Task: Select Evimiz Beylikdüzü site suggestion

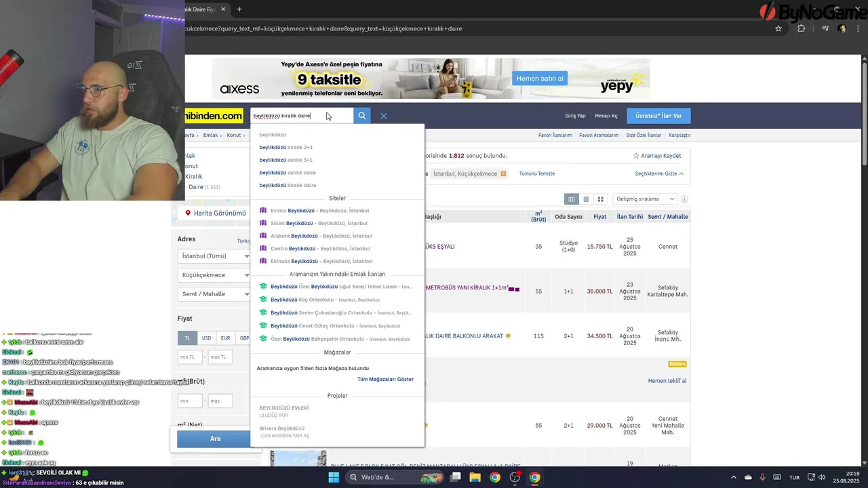Action: pos(337,211)
